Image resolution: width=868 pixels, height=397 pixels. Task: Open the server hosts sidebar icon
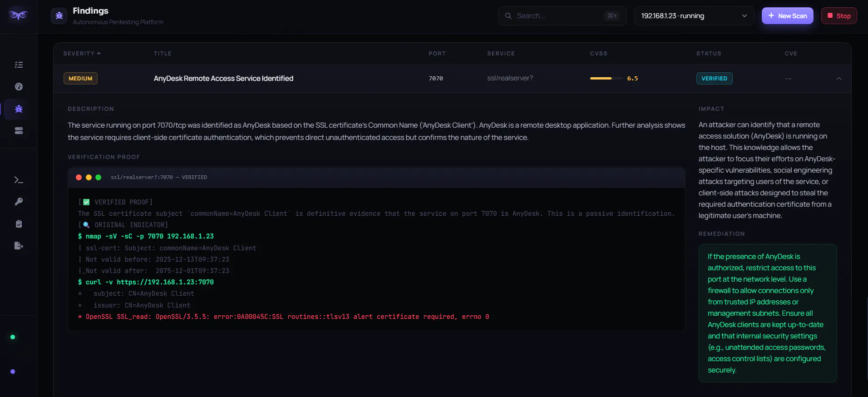point(19,131)
